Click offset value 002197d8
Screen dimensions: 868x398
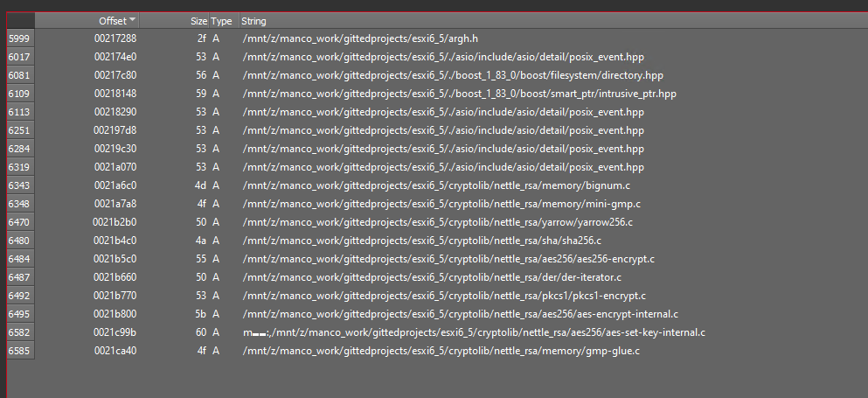tap(115, 130)
